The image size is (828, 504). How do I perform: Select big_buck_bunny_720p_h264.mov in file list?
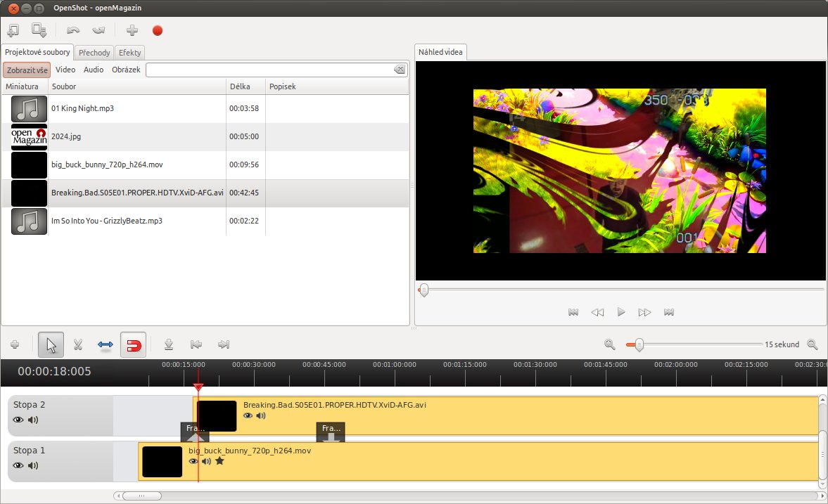[x=205, y=164]
